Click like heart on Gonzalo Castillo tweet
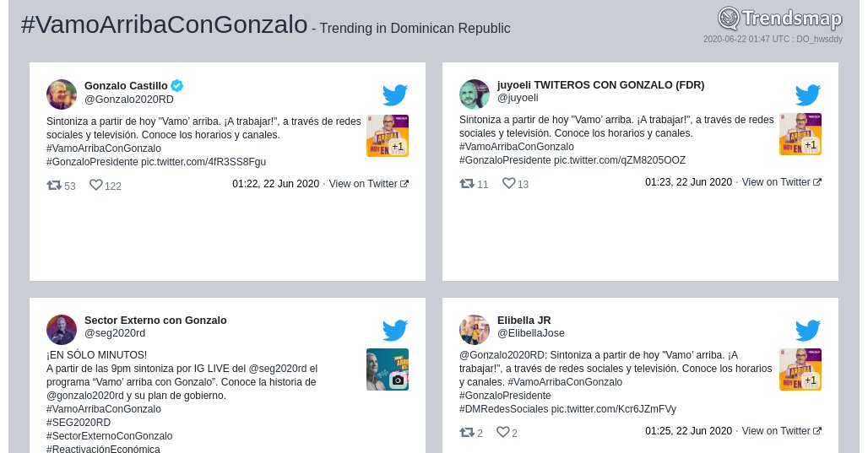The image size is (868, 453). (x=95, y=185)
